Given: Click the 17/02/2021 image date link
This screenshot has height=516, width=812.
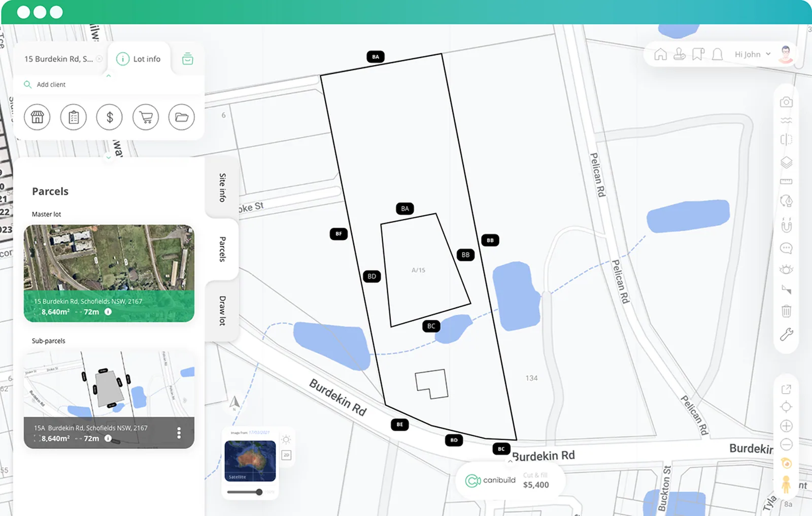Looking at the screenshot, I should coord(259,433).
